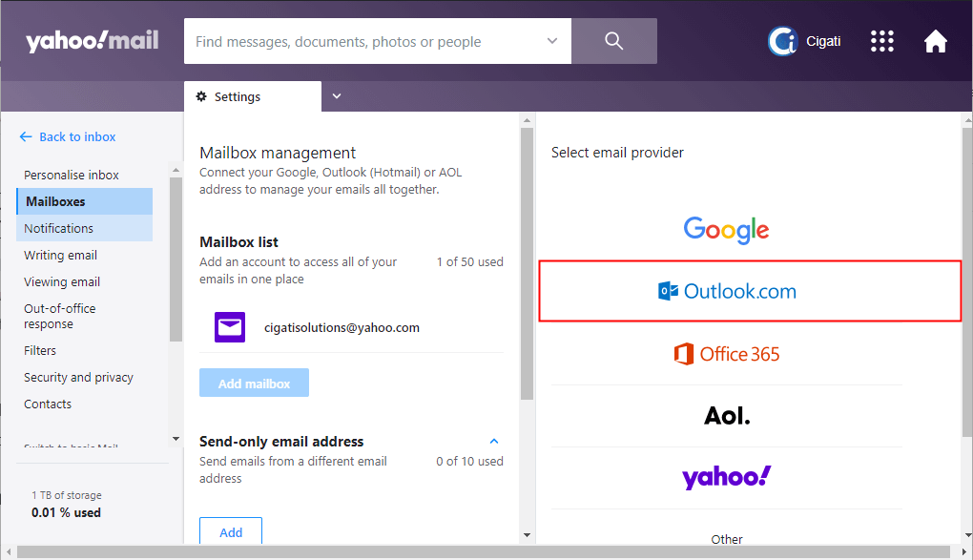Click the Add send-only address button
This screenshot has width=973, height=560.
pyautogui.click(x=231, y=531)
